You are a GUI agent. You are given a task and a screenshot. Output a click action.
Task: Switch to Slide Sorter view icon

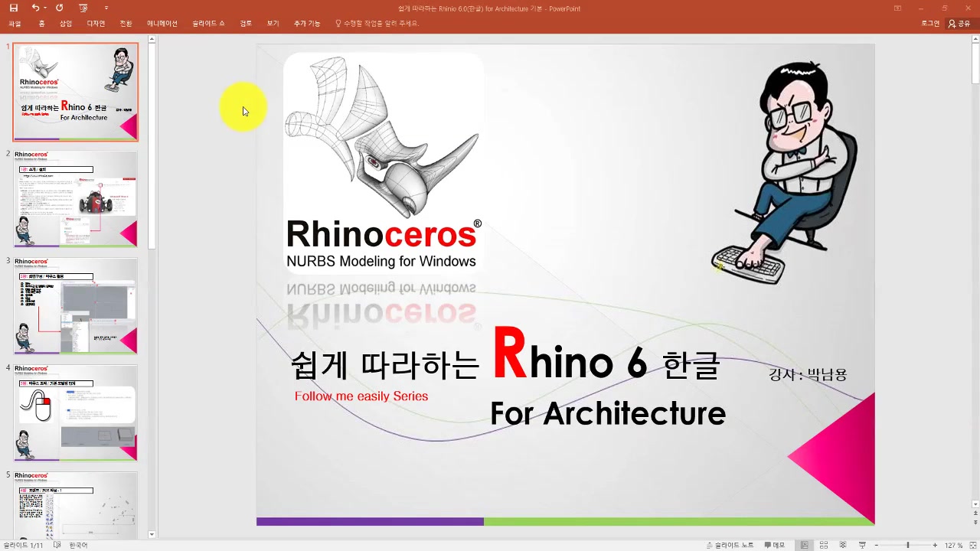tap(824, 545)
